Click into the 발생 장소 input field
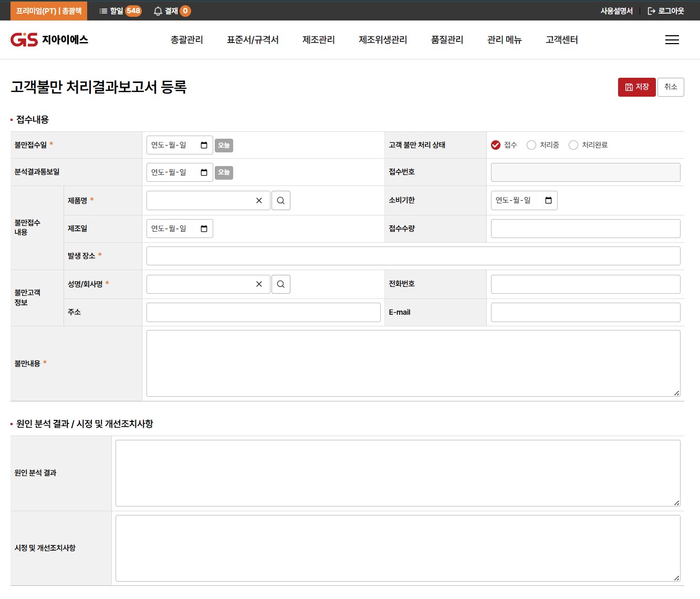700x599 pixels. (x=413, y=256)
